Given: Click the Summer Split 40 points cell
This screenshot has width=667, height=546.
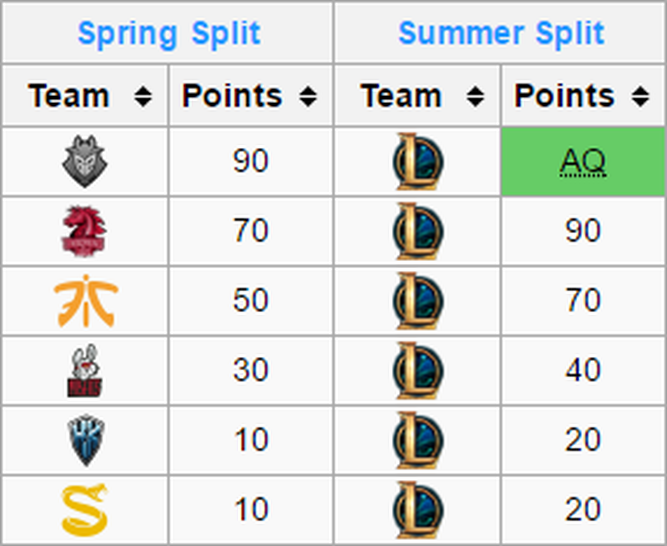Looking at the screenshot, I should click(583, 370).
